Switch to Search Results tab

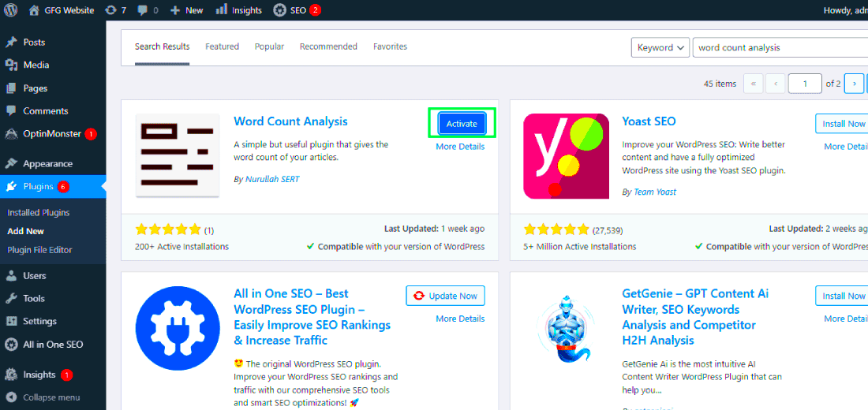(x=163, y=47)
